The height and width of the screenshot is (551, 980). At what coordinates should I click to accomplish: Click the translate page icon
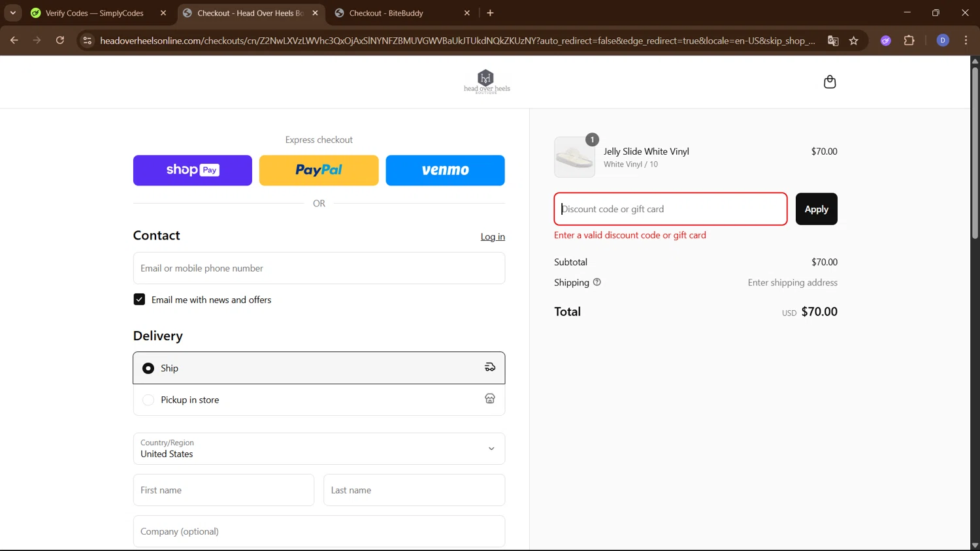(833, 40)
